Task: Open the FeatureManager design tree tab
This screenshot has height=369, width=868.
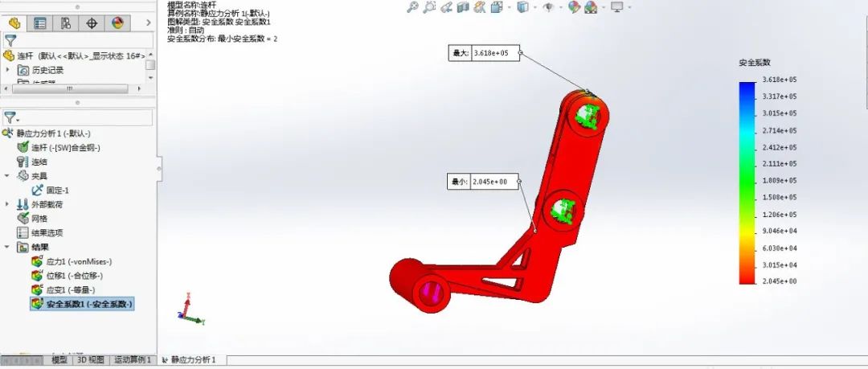Action: point(14,23)
